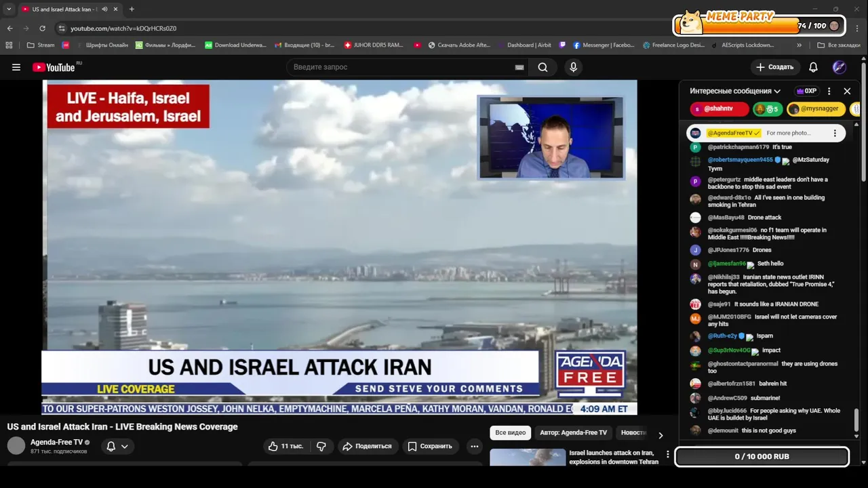Click username @ghostcontactparanormal in chat
868x488 pixels.
click(x=743, y=364)
